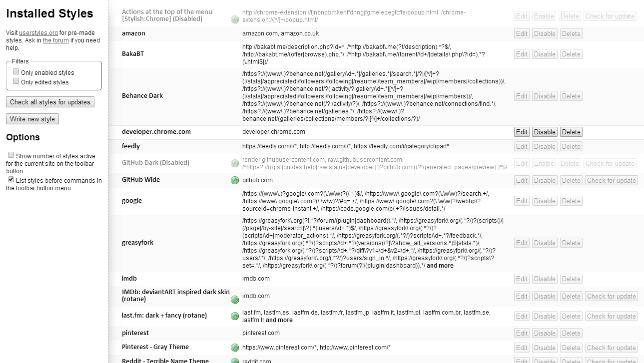Enable the 'Only enabled styles' filter
Screen dimensions: 644x363
(15, 72)
